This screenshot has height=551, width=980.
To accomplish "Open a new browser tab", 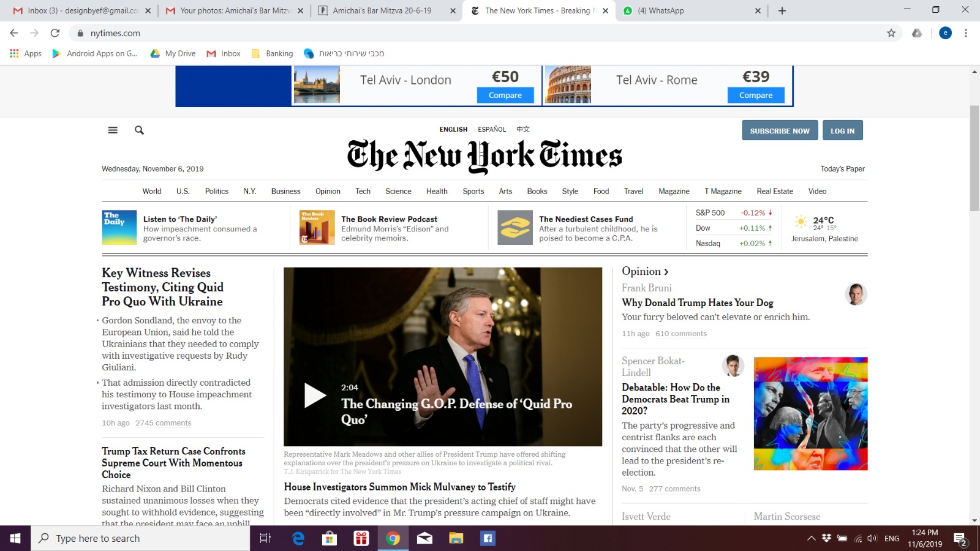I will click(782, 10).
